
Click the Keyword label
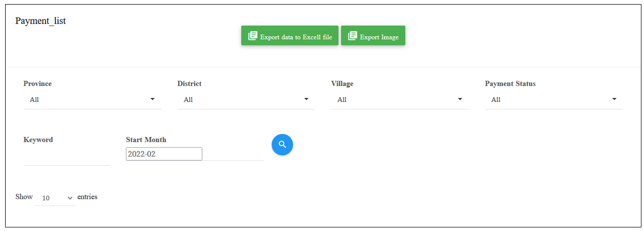(38, 140)
